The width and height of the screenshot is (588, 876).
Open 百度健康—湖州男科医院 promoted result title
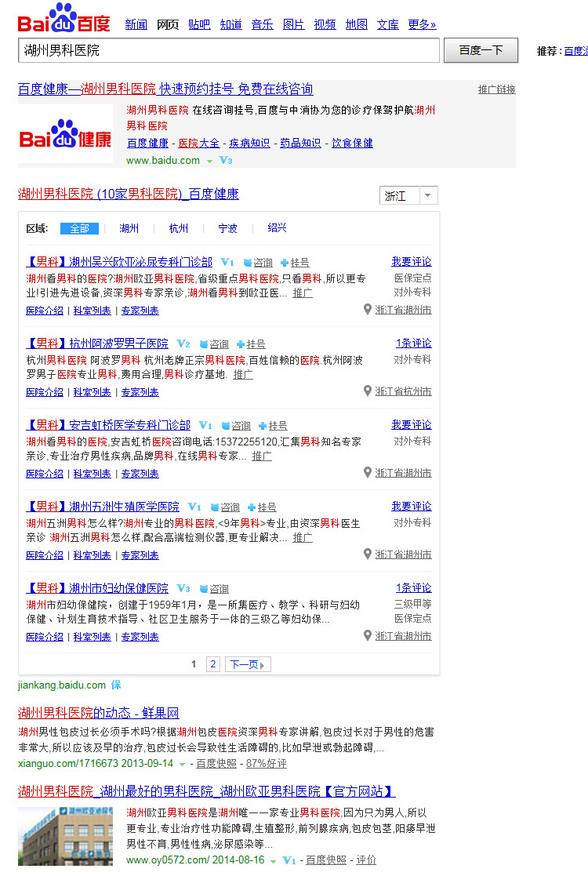pyautogui.click(x=165, y=89)
